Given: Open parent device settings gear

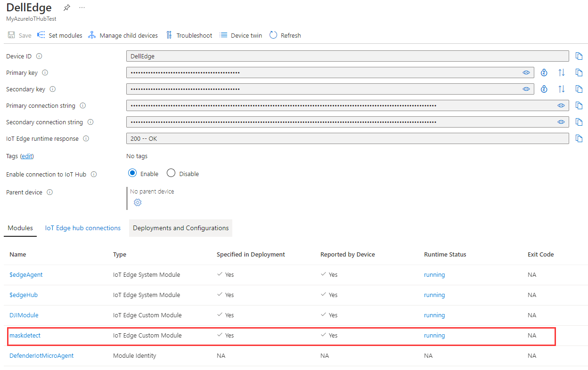Looking at the screenshot, I should pos(138,202).
